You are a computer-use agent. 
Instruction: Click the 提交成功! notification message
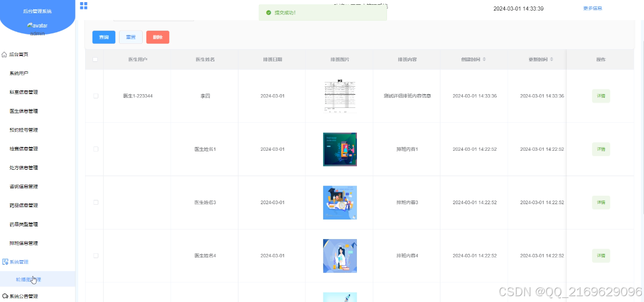285,12
